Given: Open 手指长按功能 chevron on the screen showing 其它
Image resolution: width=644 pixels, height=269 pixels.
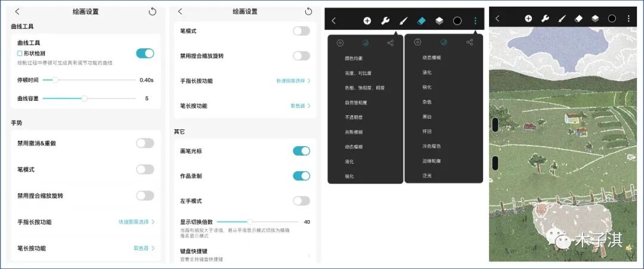Looking at the screenshot, I should click(309, 81).
